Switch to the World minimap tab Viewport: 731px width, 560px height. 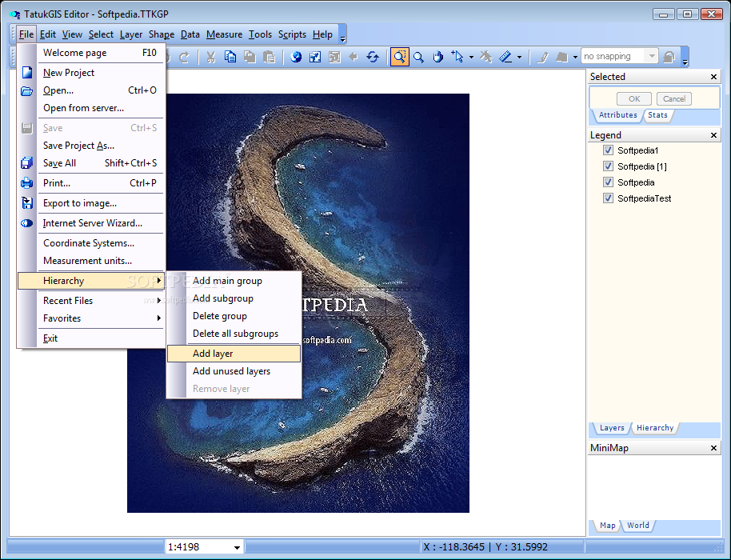pyautogui.click(x=637, y=526)
